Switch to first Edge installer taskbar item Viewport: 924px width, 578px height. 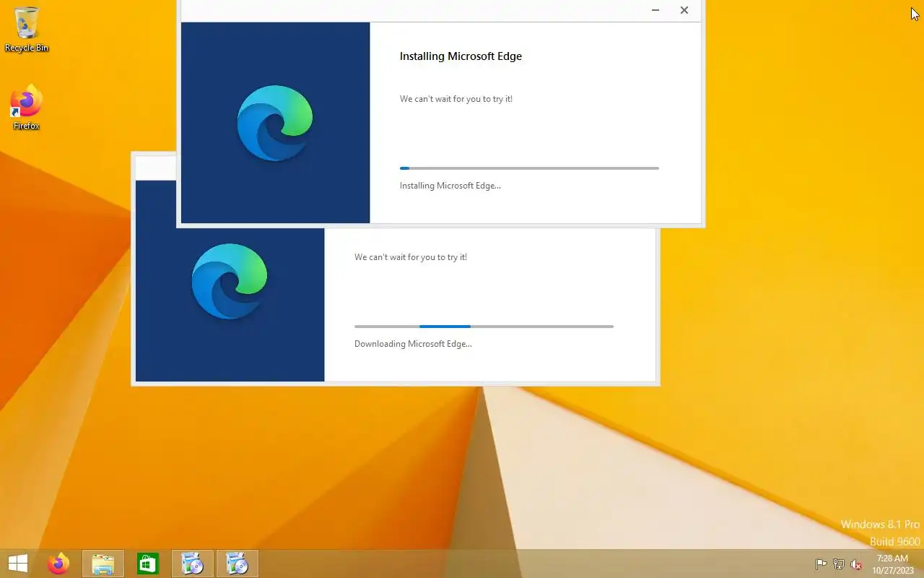coord(193,564)
